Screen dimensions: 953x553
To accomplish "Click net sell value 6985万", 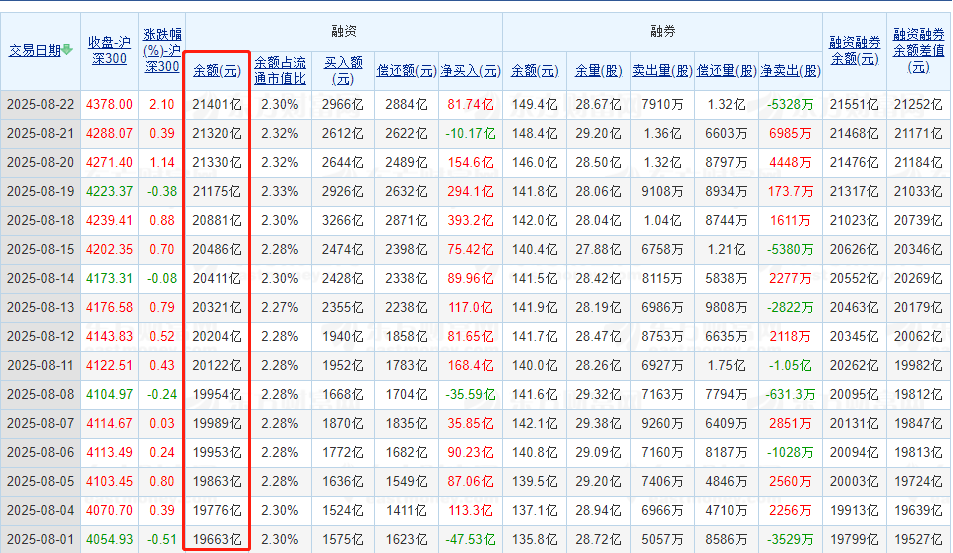I will (791, 133).
